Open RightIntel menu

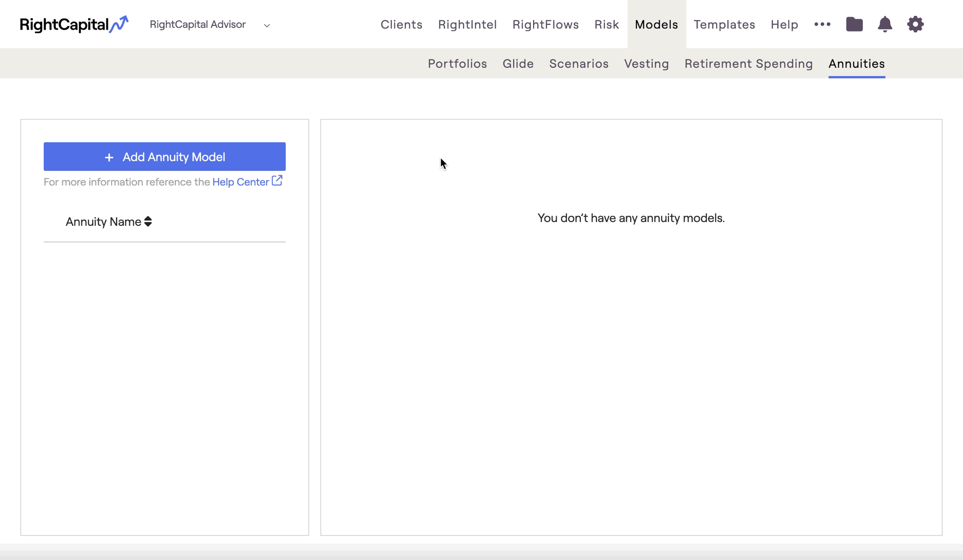(468, 25)
